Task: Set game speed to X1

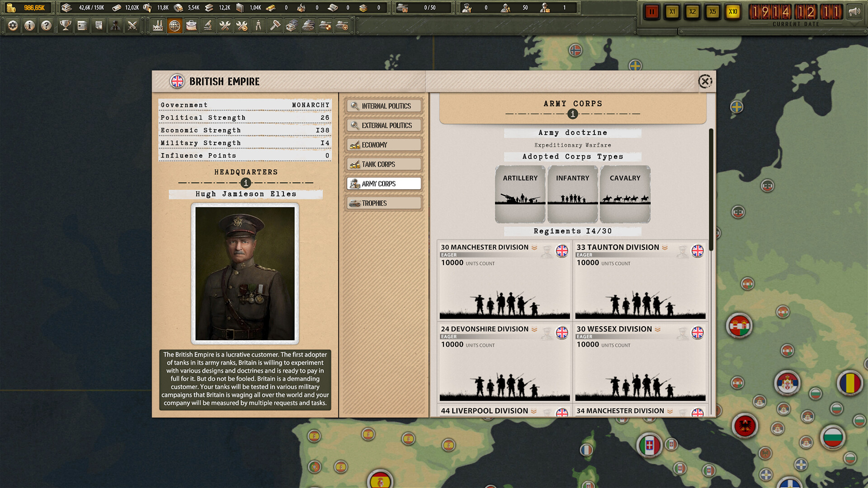Action: (672, 11)
